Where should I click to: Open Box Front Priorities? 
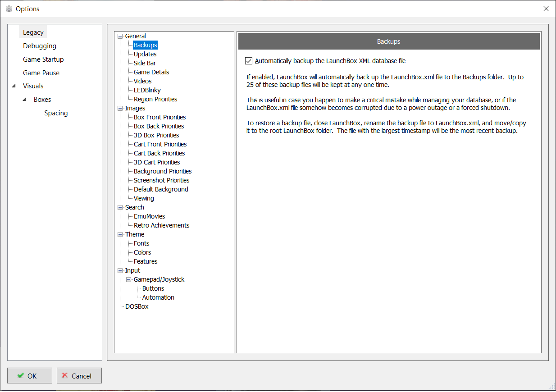160,117
